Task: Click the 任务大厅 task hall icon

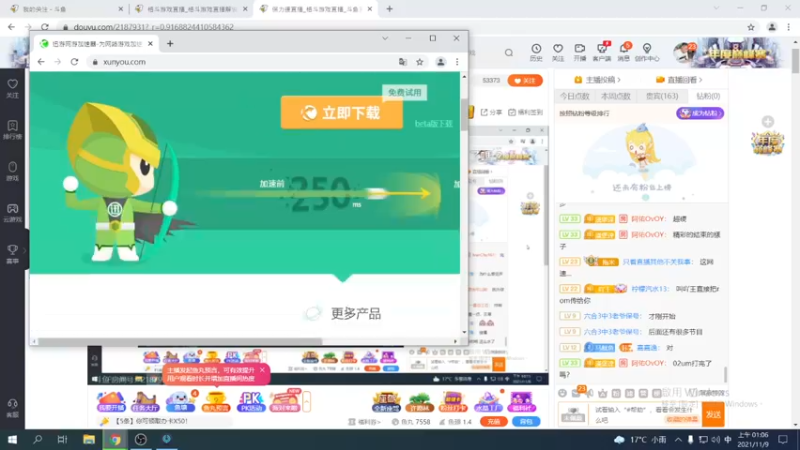Action: 145,402
